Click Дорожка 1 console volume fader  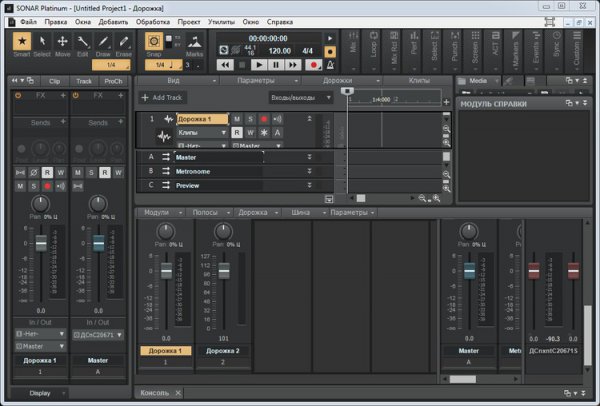166,272
